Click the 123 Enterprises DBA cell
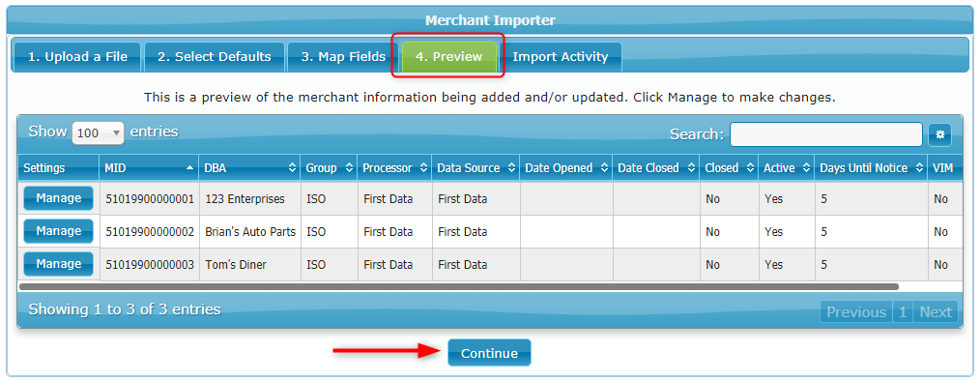Viewport: 980px width, 382px height. click(x=250, y=199)
